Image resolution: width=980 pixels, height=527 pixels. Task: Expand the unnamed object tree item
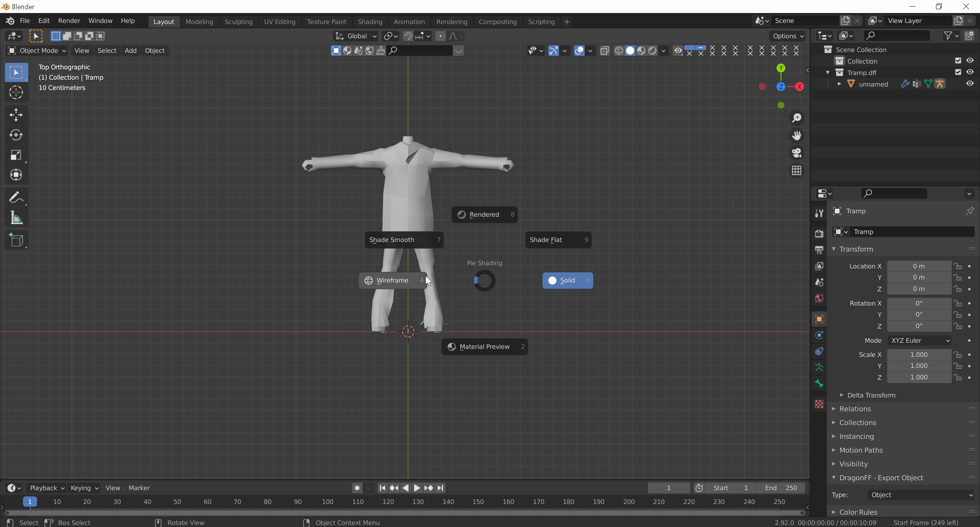839,84
